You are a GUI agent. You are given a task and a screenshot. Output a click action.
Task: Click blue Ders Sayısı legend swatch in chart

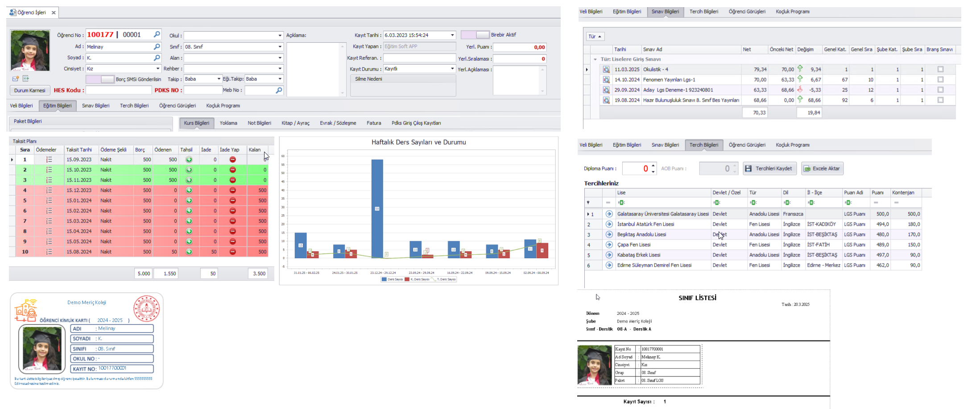point(384,279)
